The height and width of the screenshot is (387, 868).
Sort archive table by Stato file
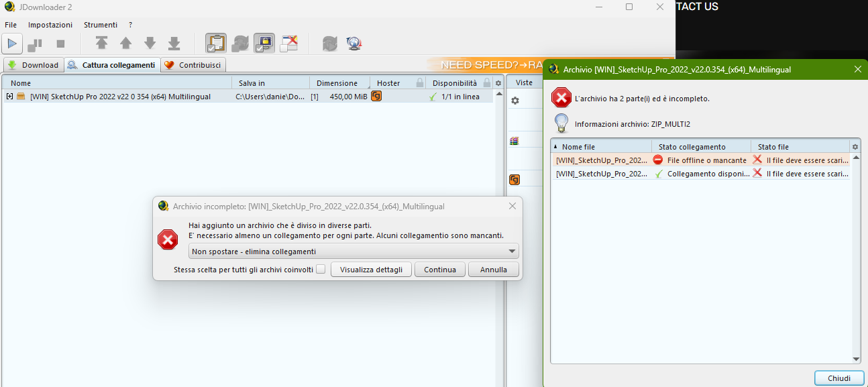(x=801, y=147)
